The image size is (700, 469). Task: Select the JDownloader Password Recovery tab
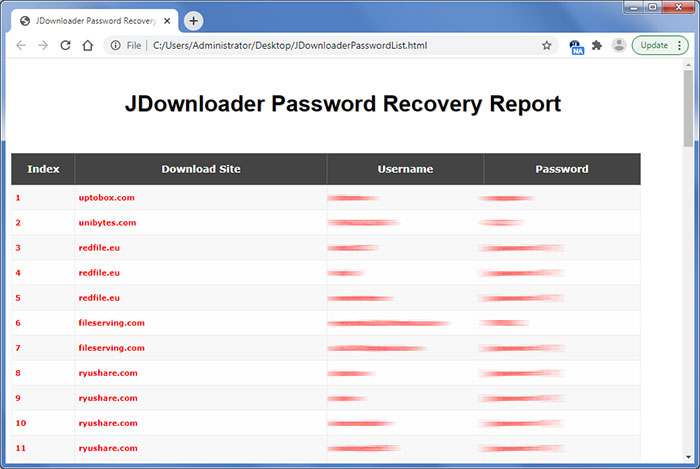point(90,20)
